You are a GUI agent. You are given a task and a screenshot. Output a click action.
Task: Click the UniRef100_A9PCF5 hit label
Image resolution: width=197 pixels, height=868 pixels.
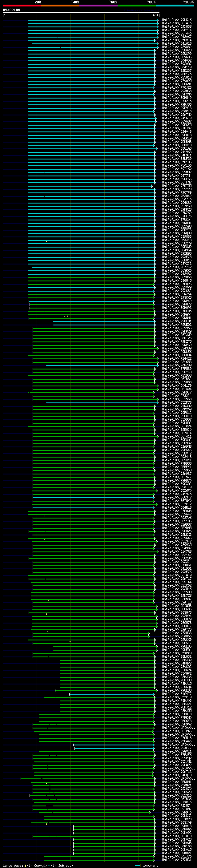(x=177, y=125)
